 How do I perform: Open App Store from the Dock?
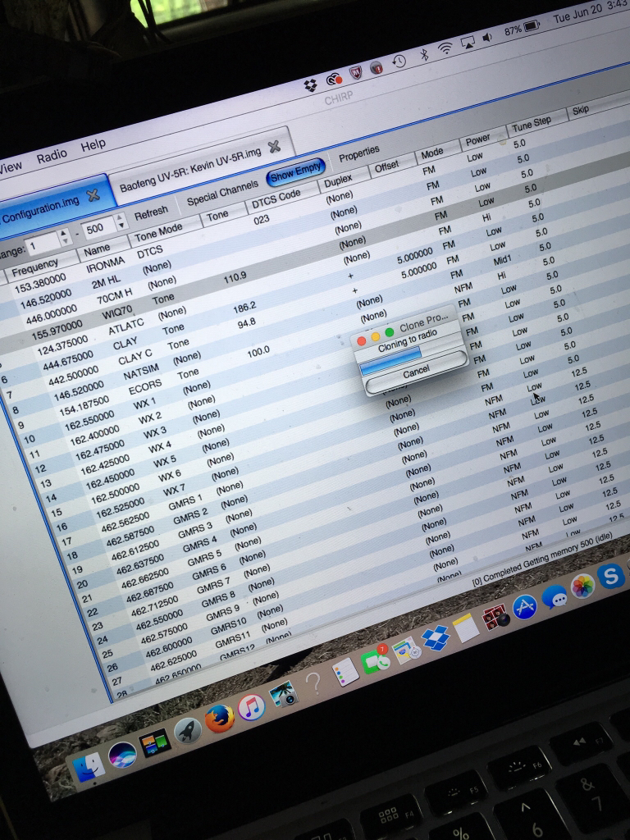click(x=525, y=608)
